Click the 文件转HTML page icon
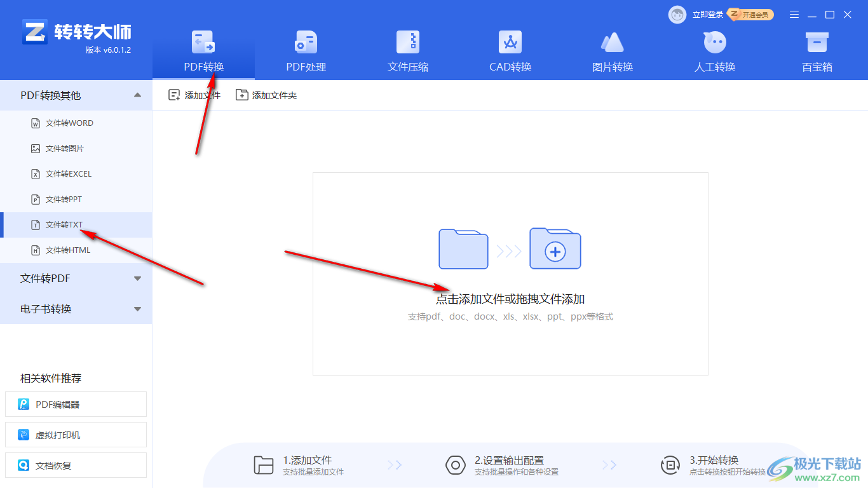 click(36, 250)
